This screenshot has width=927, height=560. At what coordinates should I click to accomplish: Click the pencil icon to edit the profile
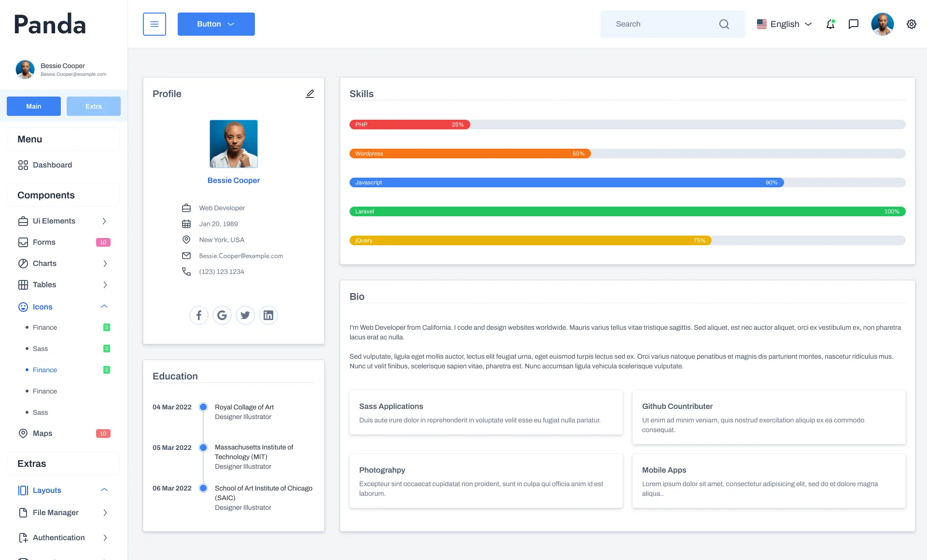click(310, 94)
